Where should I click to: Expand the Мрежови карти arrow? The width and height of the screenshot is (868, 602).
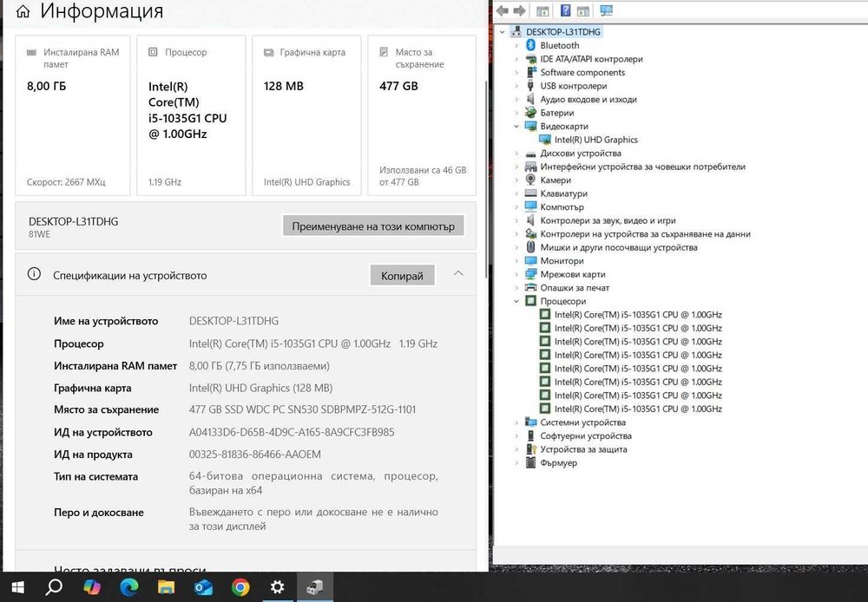516,274
